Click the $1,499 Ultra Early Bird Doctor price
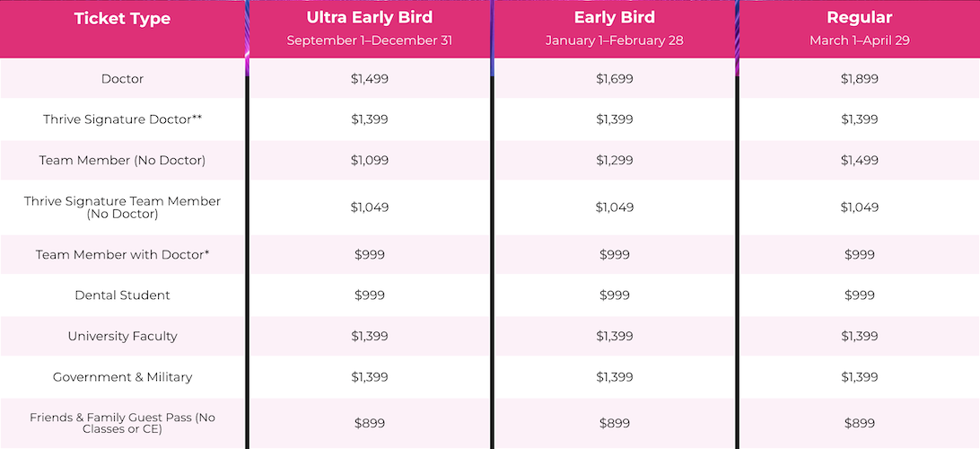980x449 pixels. click(370, 79)
